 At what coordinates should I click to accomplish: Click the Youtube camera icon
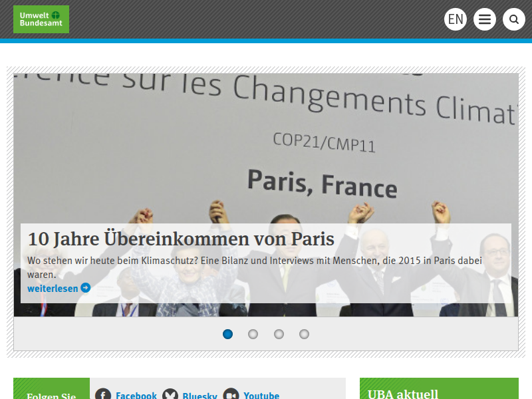(231, 394)
